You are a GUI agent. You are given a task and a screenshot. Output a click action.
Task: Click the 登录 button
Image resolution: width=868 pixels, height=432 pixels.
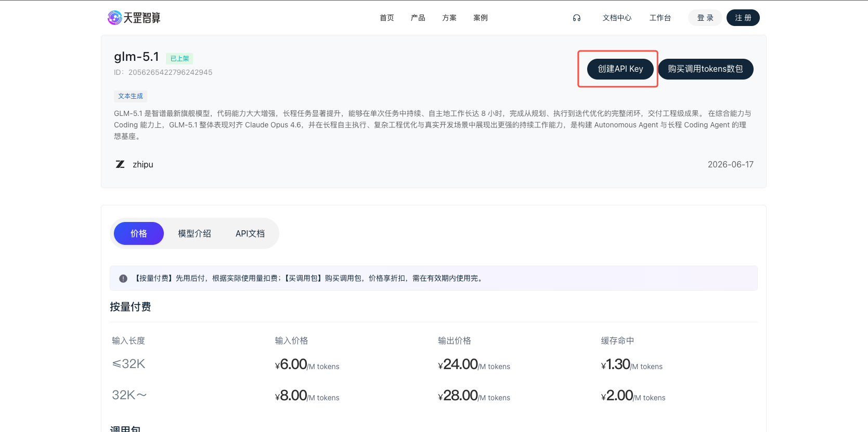(705, 18)
